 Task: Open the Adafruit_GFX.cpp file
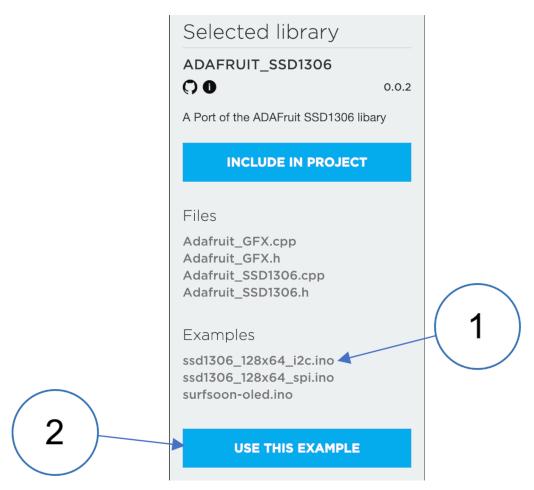point(240,241)
